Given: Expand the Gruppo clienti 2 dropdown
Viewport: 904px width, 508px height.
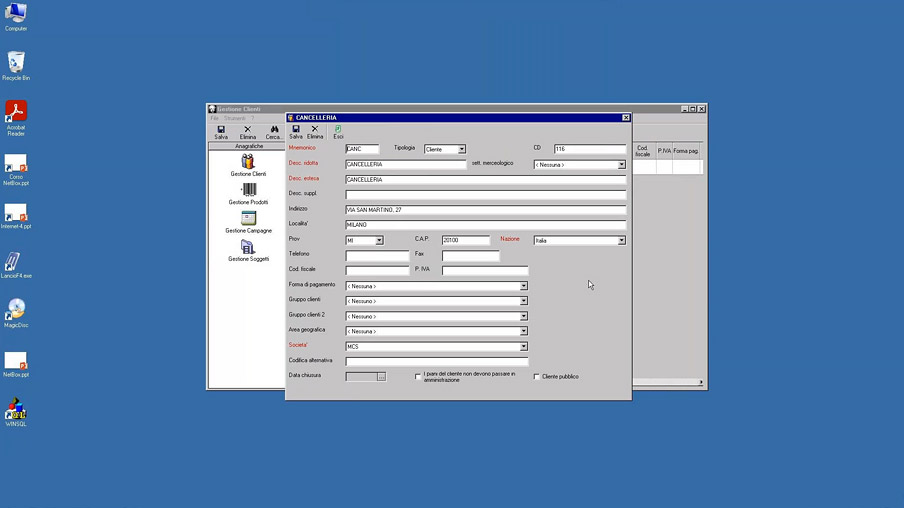Looking at the screenshot, I should click(x=523, y=317).
